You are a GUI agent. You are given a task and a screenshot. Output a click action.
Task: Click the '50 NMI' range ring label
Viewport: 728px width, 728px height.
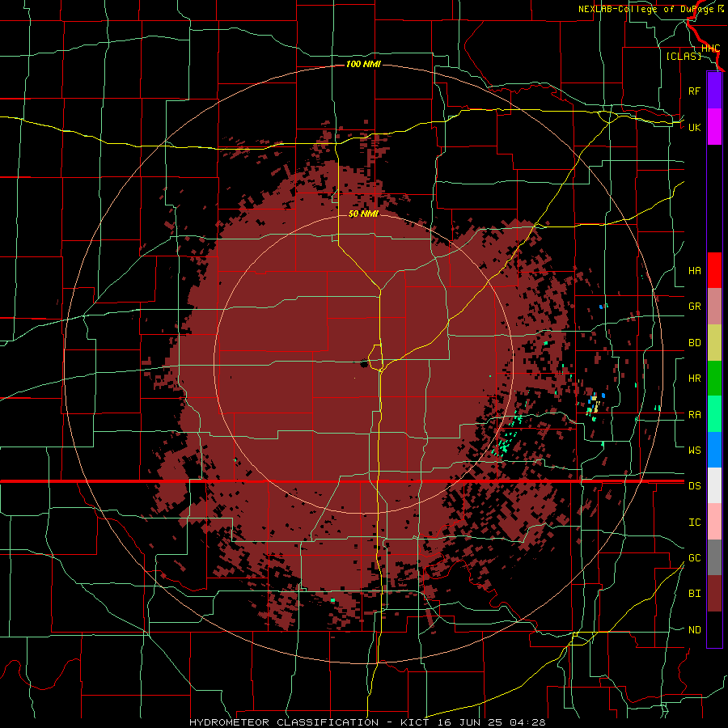coord(363,214)
